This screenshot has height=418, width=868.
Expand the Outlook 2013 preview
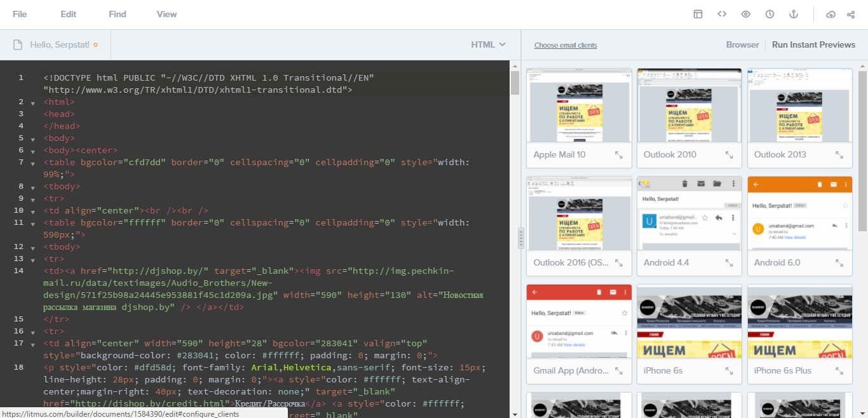[x=839, y=154]
